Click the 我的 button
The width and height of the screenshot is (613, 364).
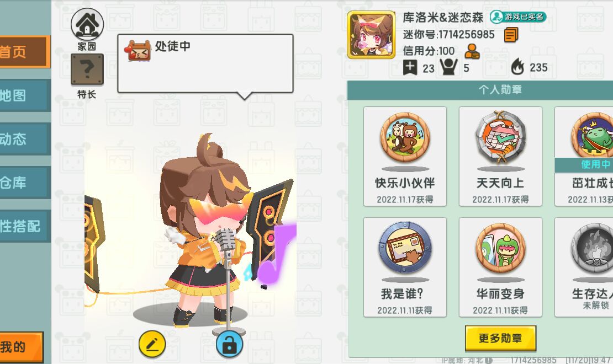pyautogui.click(x=22, y=347)
